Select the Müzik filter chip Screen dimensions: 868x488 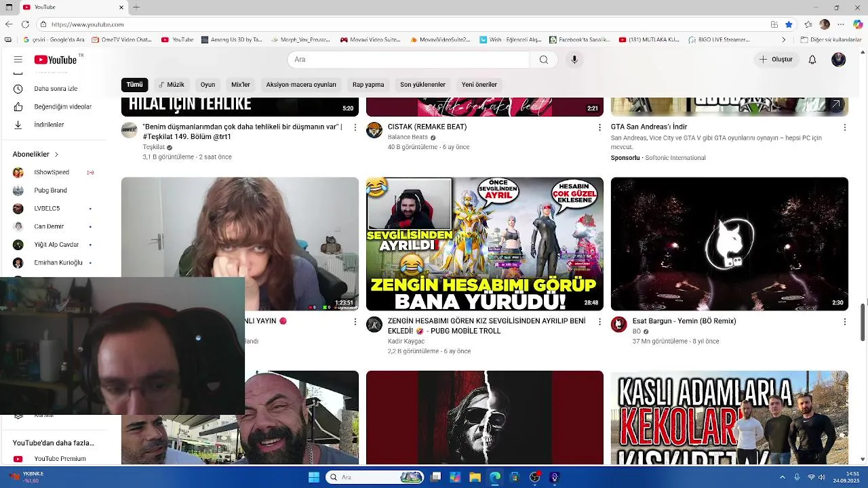point(172,85)
